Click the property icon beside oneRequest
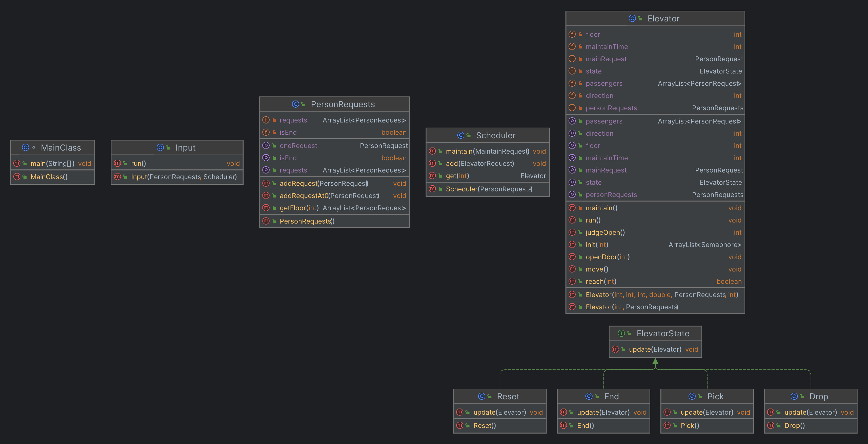Image resolution: width=868 pixels, height=444 pixels. tap(266, 145)
